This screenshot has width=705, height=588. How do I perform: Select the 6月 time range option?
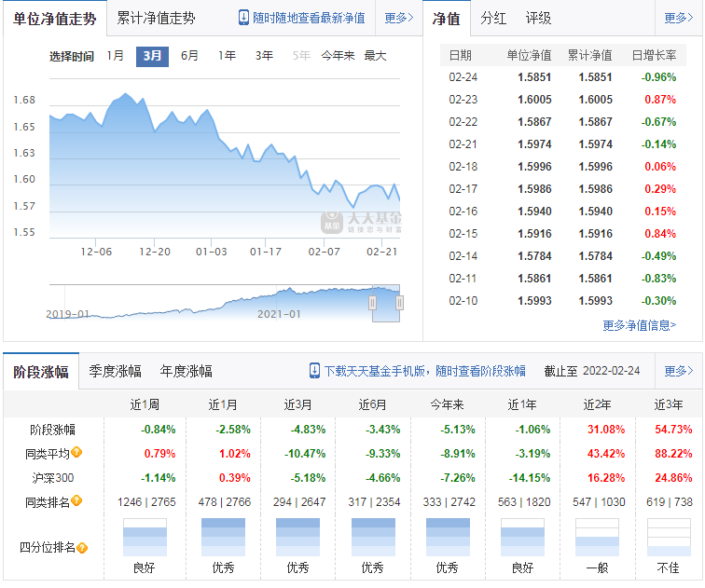click(x=189, y=56)
